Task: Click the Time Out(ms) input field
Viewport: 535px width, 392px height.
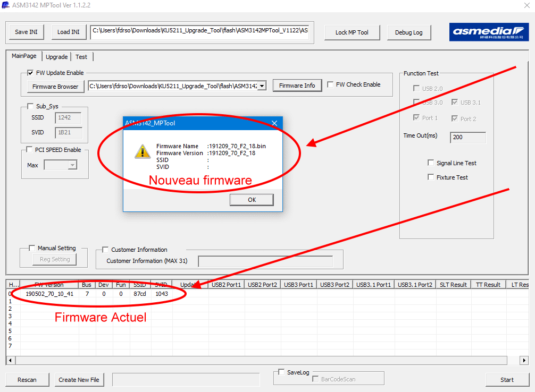Action: [x=468, y=137]
